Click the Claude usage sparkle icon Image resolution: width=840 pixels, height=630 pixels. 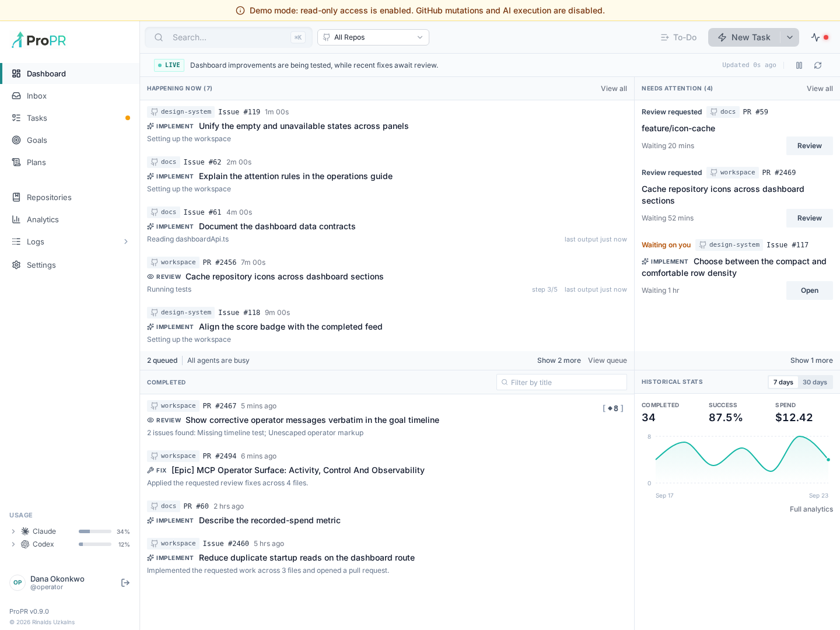tap(25, 531)
